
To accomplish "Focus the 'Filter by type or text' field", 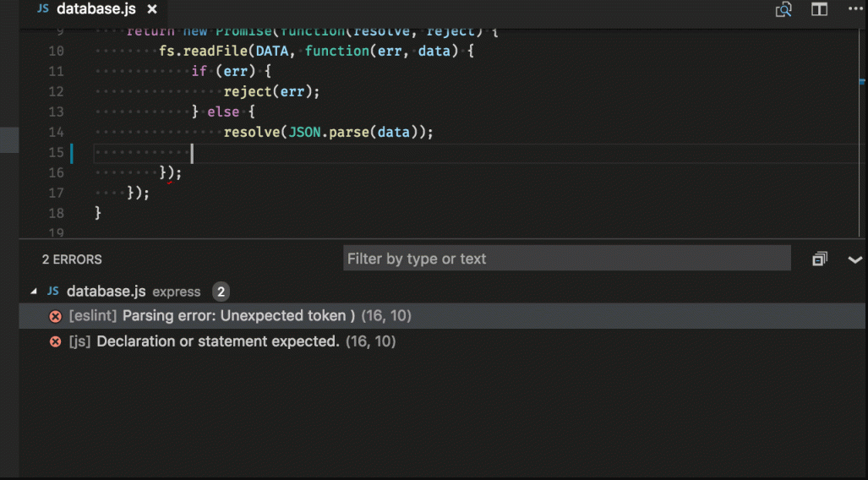I will click(567, 259).
